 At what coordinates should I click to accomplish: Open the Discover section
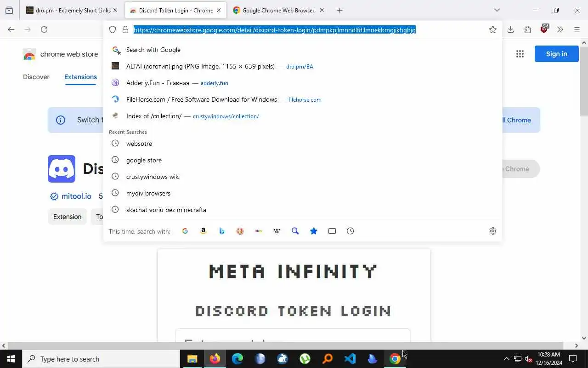(x=36, y=77)
